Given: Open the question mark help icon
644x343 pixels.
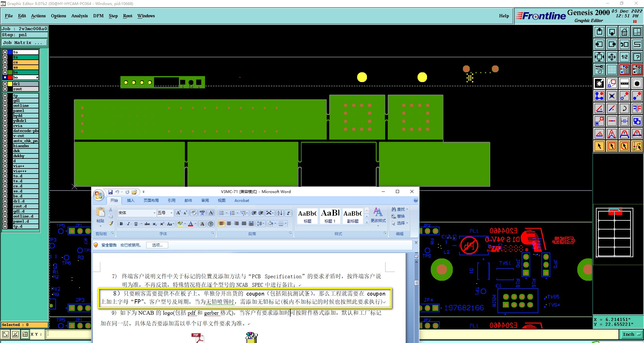Looking at the screenshot, I should [637, 57].
